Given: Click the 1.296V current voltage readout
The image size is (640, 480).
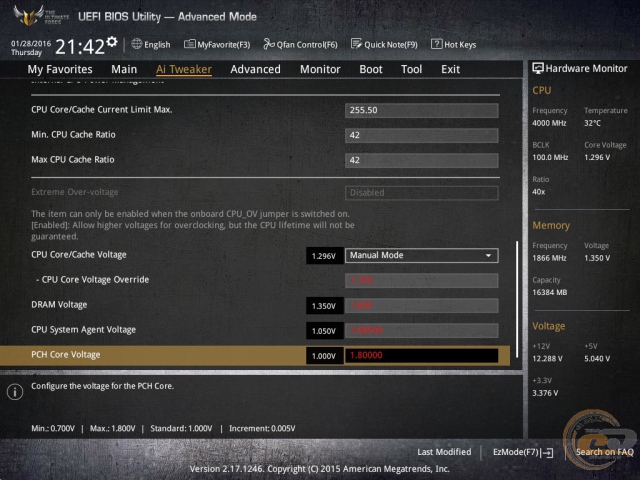Looking at the screenshot, I should click(x=324, y=256).
